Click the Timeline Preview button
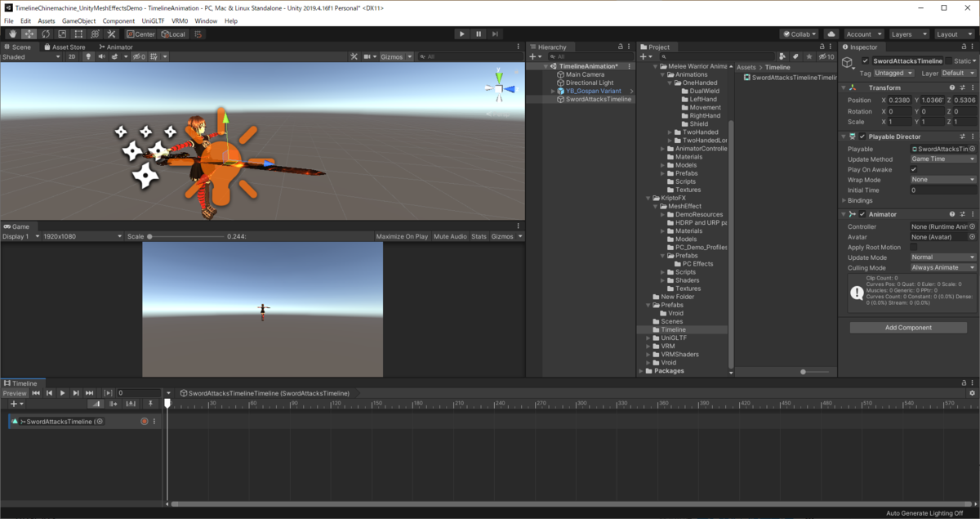Image resolution: width=980 pixels, height=519 pixels. 15,393
